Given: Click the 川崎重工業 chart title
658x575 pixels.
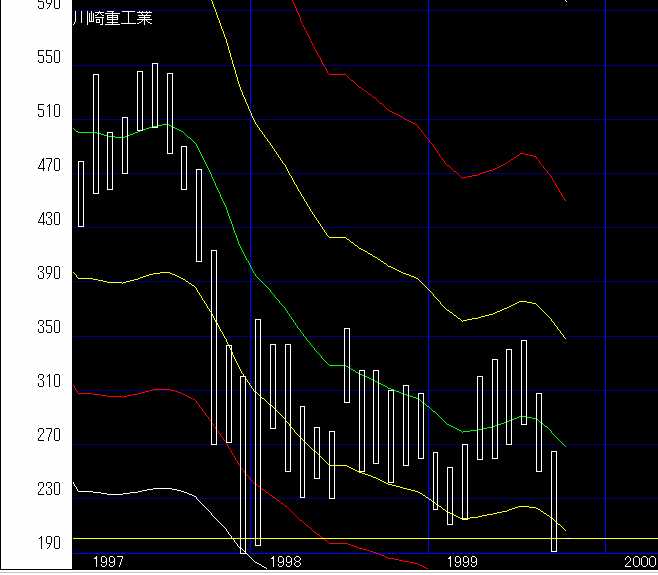Looking at the screenshot, I should coord(113,17).
